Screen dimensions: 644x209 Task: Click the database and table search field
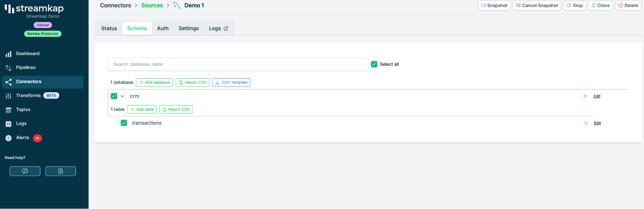[238, 64]
